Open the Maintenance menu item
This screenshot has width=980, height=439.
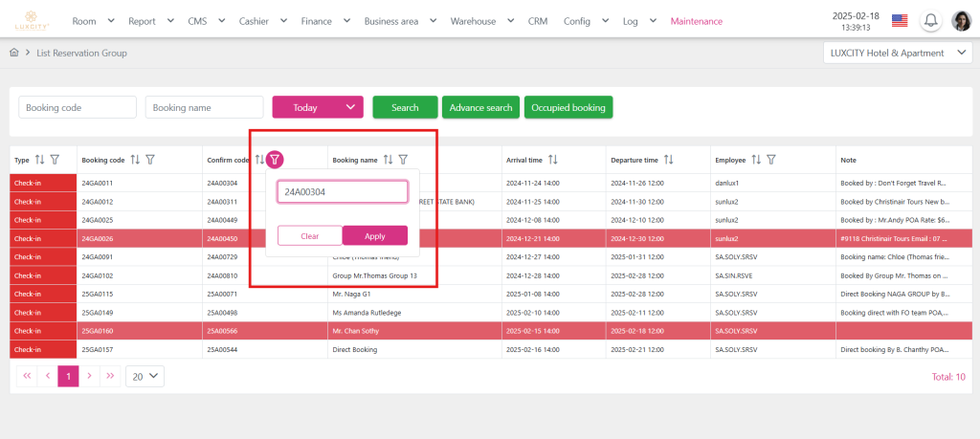tap(697, 21)
